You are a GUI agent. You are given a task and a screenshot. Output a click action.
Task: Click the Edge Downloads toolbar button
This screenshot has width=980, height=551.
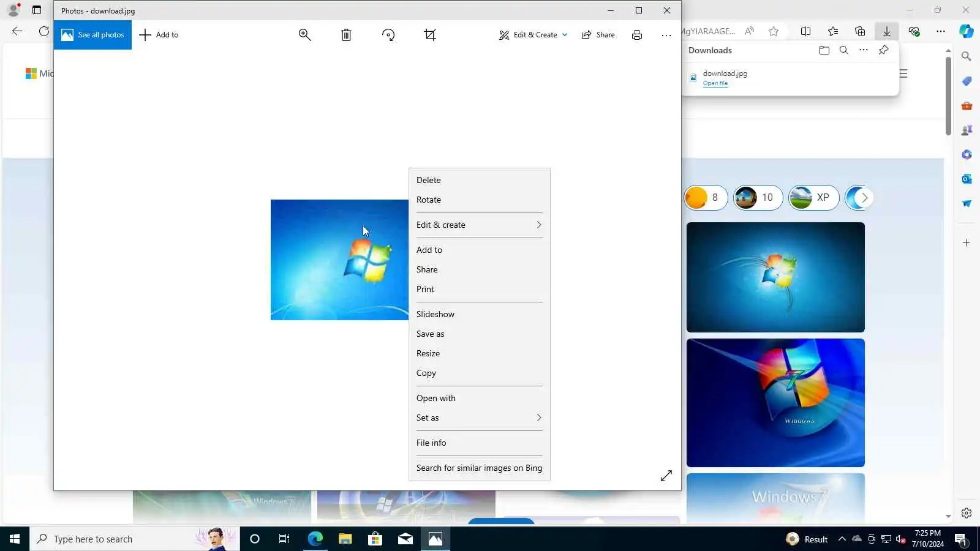point(886,31)
